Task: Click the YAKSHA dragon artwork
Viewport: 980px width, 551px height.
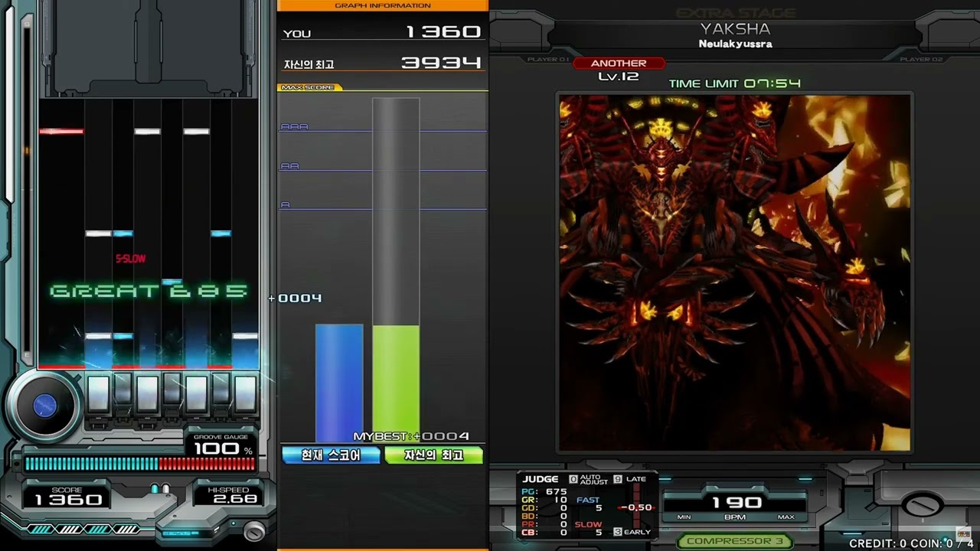Action: (x=735, y=273)
